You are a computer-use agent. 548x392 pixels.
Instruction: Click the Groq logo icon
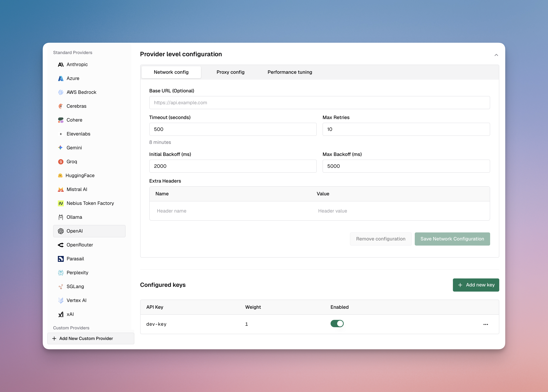[61, 162]
